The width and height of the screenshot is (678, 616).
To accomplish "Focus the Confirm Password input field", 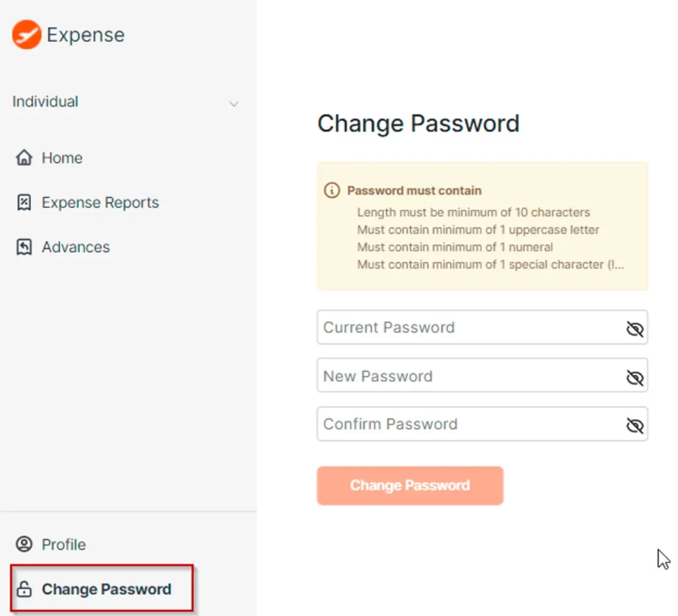I will coord(482,423).
